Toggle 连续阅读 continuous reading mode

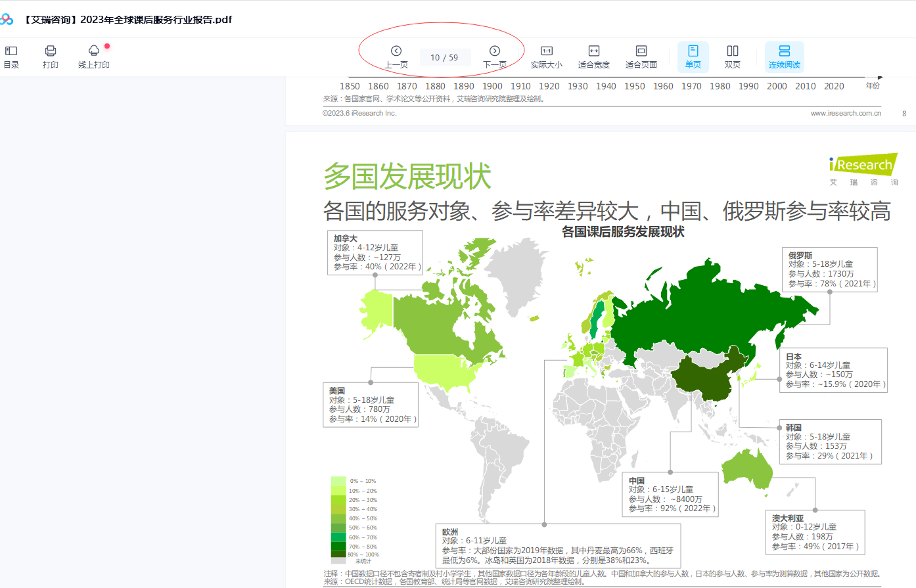click(784, 57)
